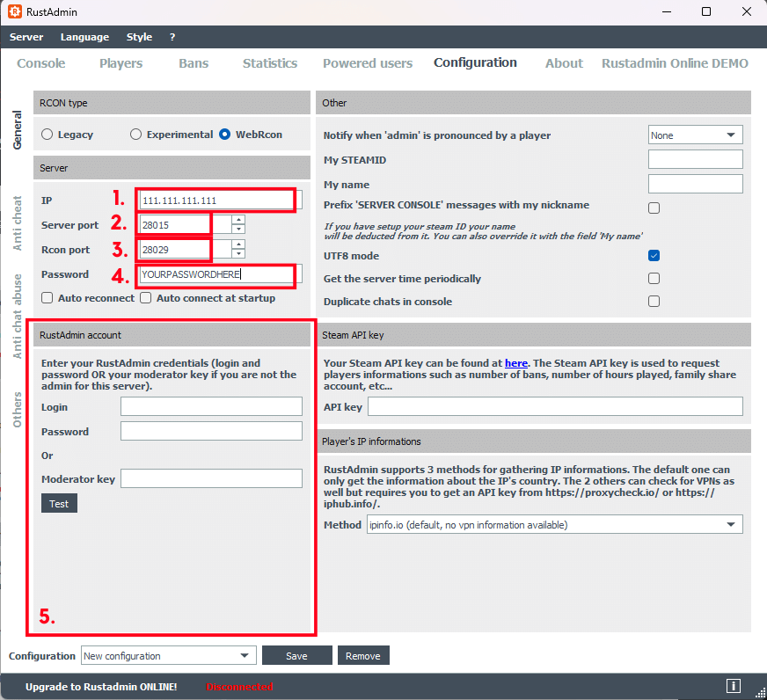
Task: Click the Remove configuration button
Action: point(363,655)
